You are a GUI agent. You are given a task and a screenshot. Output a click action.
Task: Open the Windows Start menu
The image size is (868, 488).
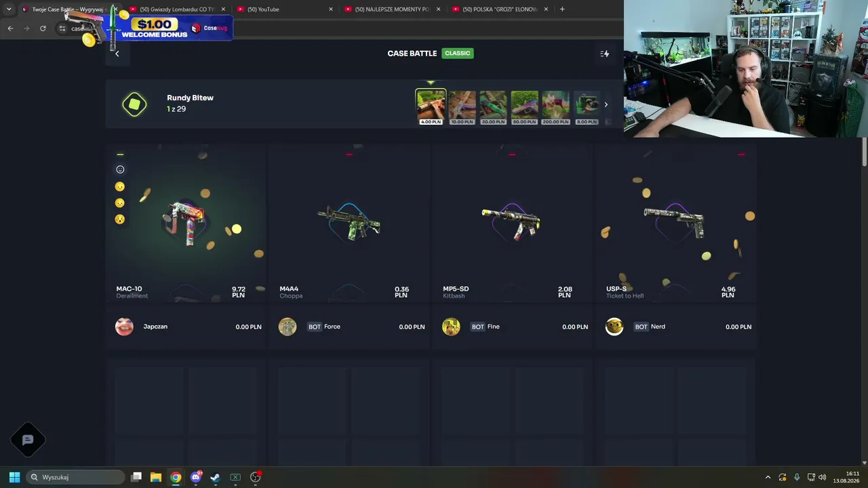[x=14, y=477]
